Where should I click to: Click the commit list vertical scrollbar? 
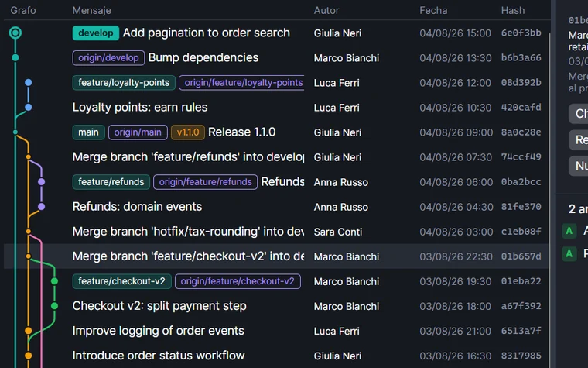click(550, 201)
